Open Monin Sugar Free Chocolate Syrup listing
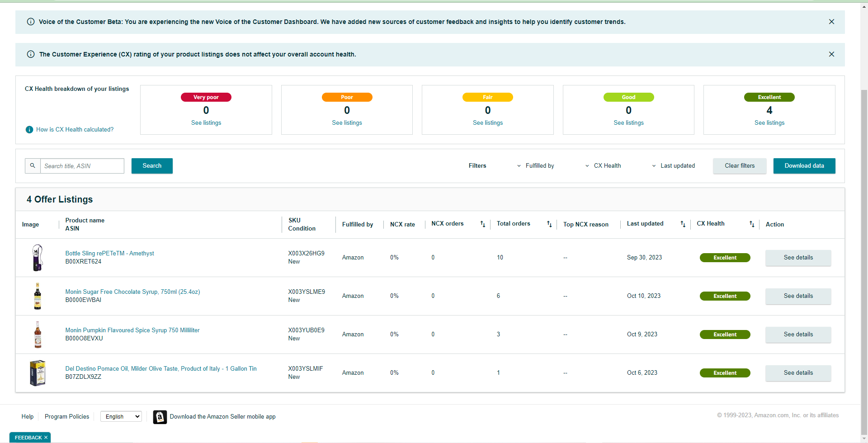This screenshot has height=443, width=868. 132,292
